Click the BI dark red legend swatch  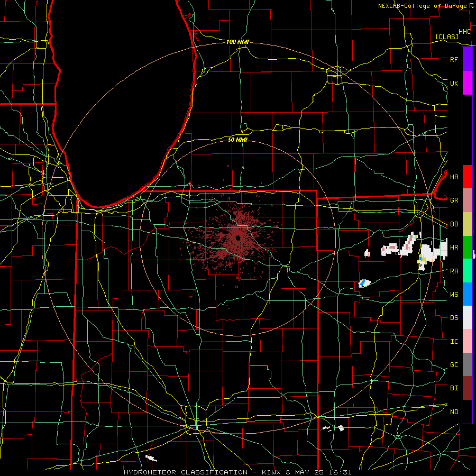[x=467, y=388]
